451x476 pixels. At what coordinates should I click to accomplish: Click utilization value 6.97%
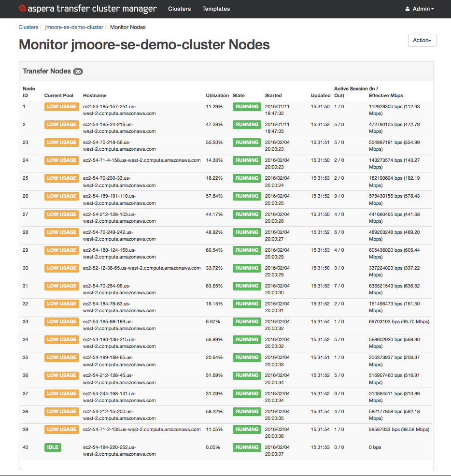click(x=213, y=322)
